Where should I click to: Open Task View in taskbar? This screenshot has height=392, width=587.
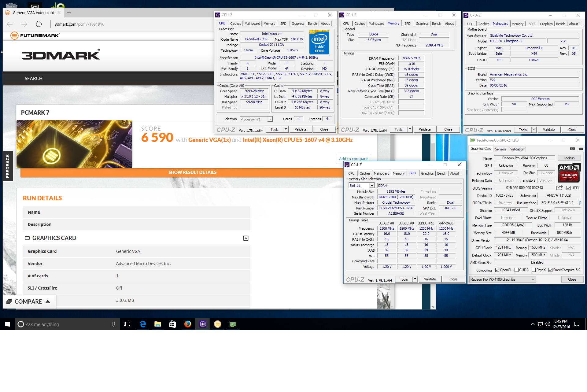click(127, 324)
